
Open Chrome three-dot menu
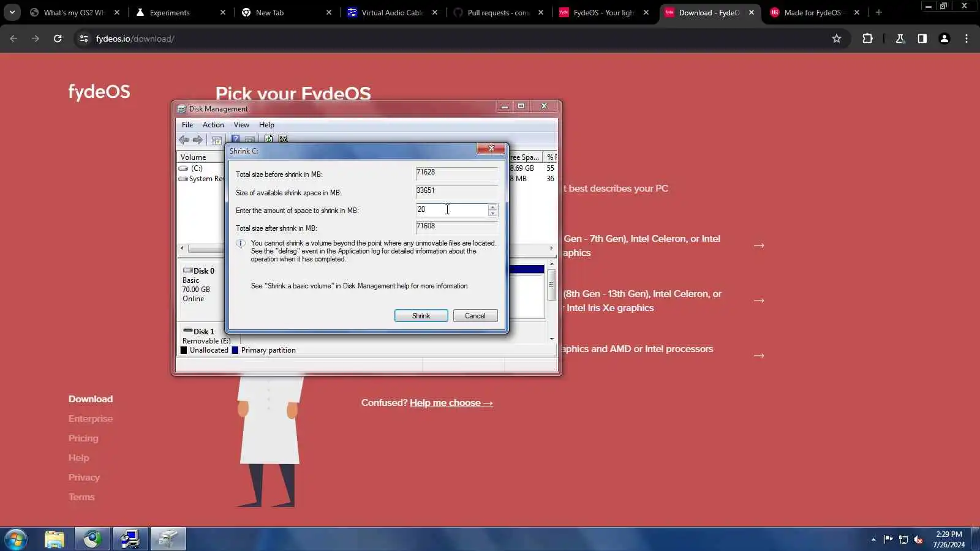tap(967, 39)
